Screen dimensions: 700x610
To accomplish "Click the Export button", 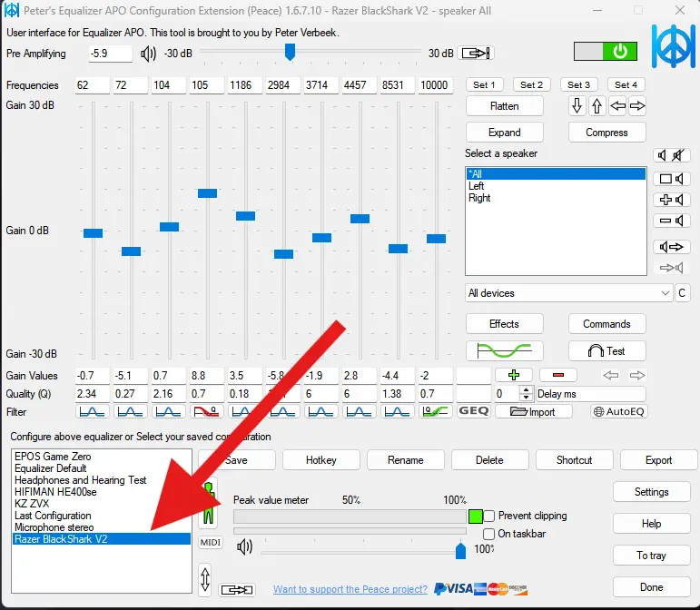I will [x=658, y=460].
